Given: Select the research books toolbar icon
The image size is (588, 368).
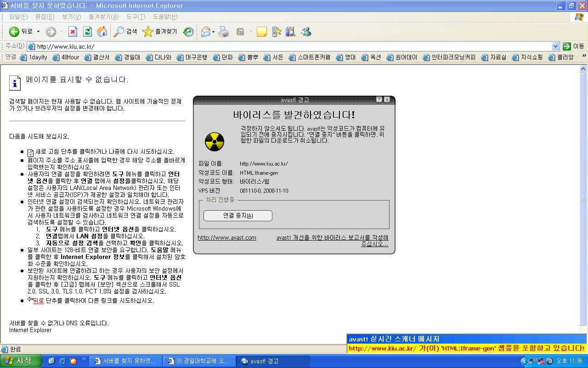Looking at the screenshot, I should click(x=290, y=32).
